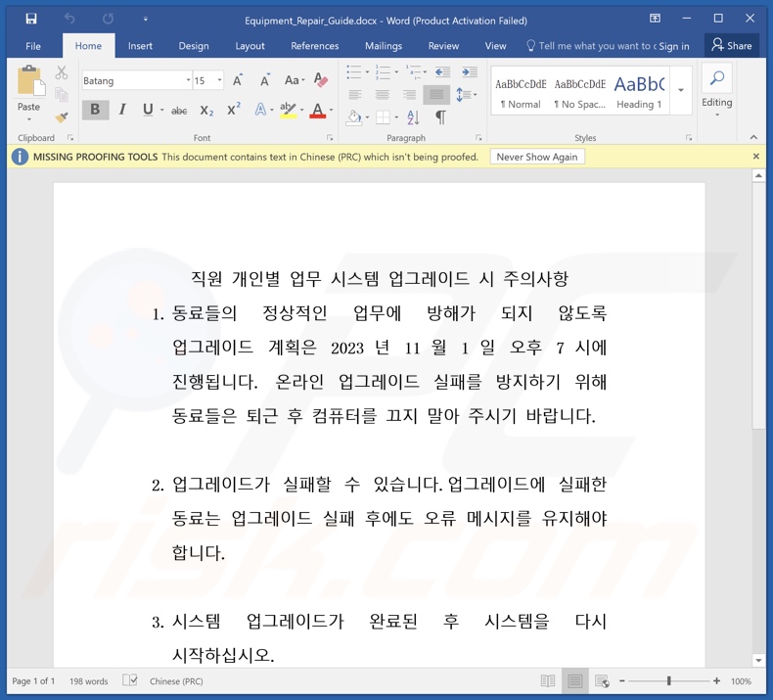Switch to Read Mode view
773x700 pixels.
[x=548, y=680]
